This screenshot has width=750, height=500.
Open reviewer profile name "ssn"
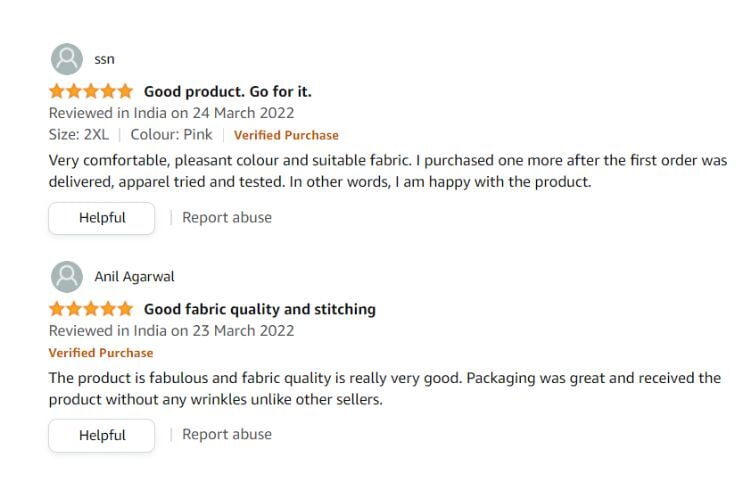click(x=104, y=59)
